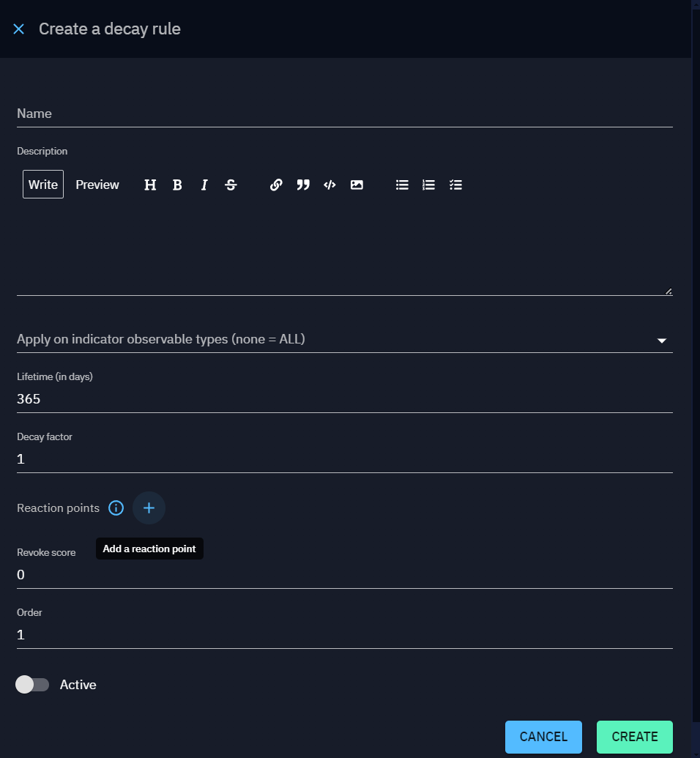Add a reaction point
The height and width of the screenshot is (758, 700).
point(149,508)
